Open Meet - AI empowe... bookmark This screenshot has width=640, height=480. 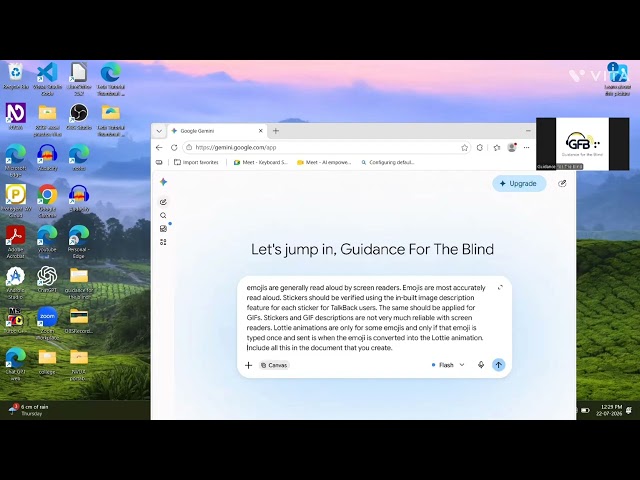pos(324,162)
